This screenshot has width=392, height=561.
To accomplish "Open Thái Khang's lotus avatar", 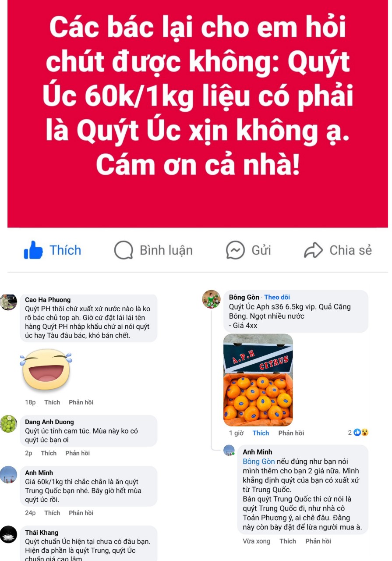I will tap(8, 534).
